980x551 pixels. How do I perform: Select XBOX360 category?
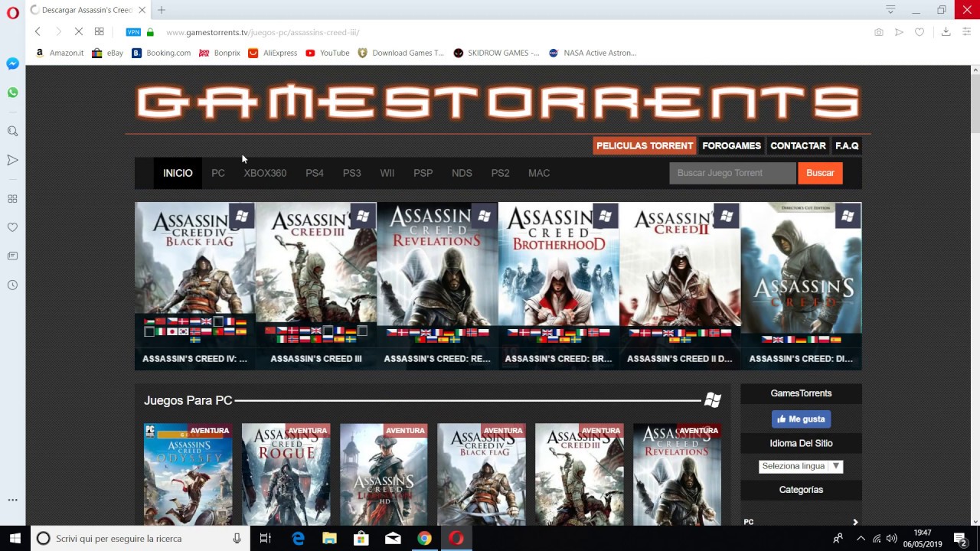pos(265,173)
